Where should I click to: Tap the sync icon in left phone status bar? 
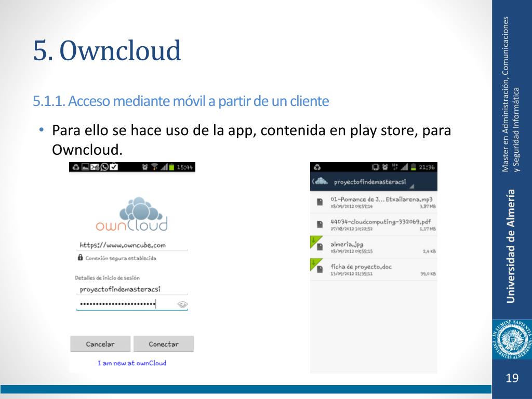point(76,167)
